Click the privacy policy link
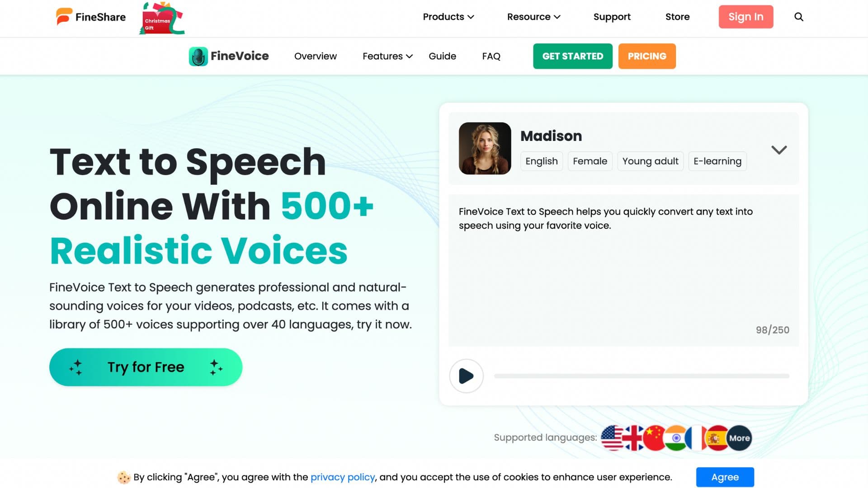This screenshot has height=488, width=868. (x=342, y=477)
